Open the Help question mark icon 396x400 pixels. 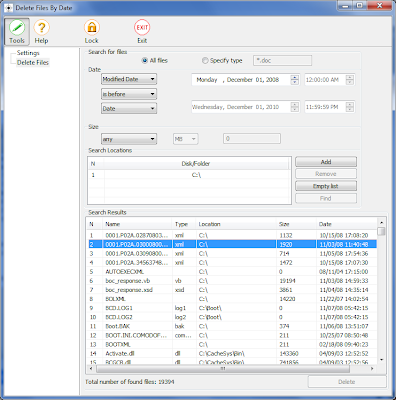[42, 27]
